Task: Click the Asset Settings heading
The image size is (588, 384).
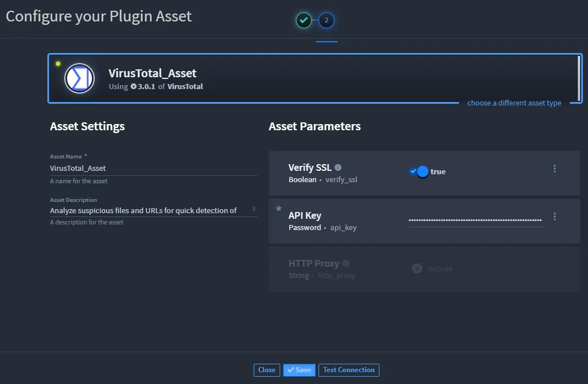Action: (x=87, y=126)
